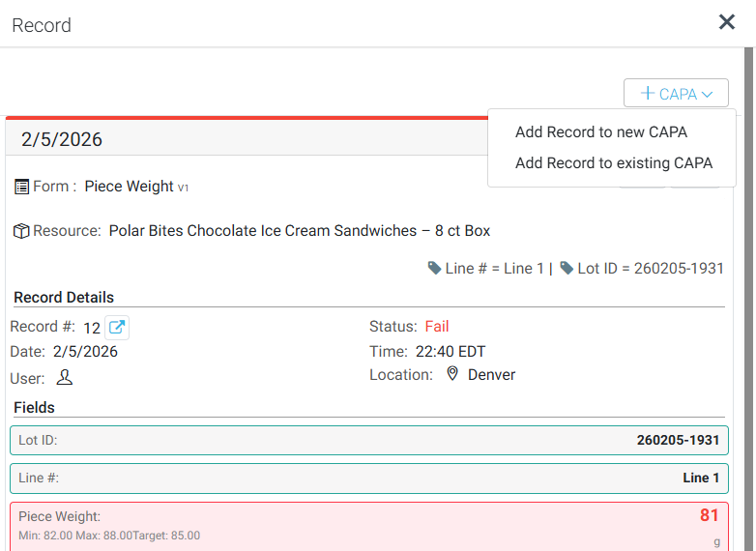Select Add Record to new CAPA
This screenshot has width=756, height=551.
601,132
